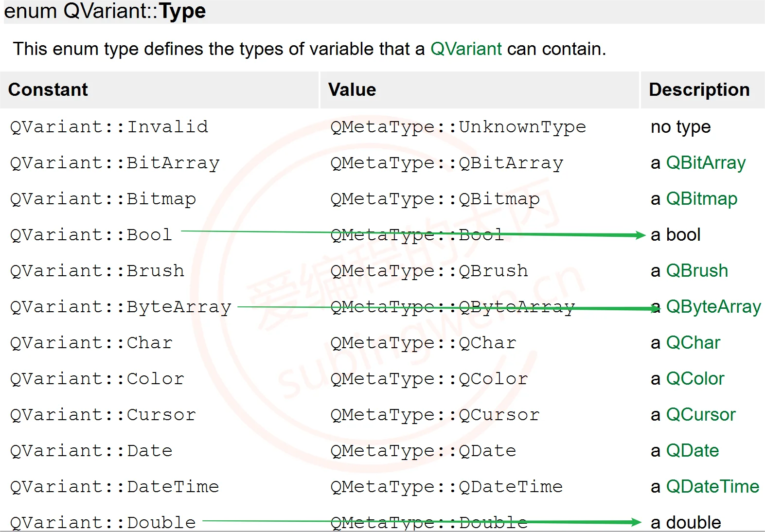Select the QVariant::DateTime cell
The image size is (765, 532).
pos(115,487)
